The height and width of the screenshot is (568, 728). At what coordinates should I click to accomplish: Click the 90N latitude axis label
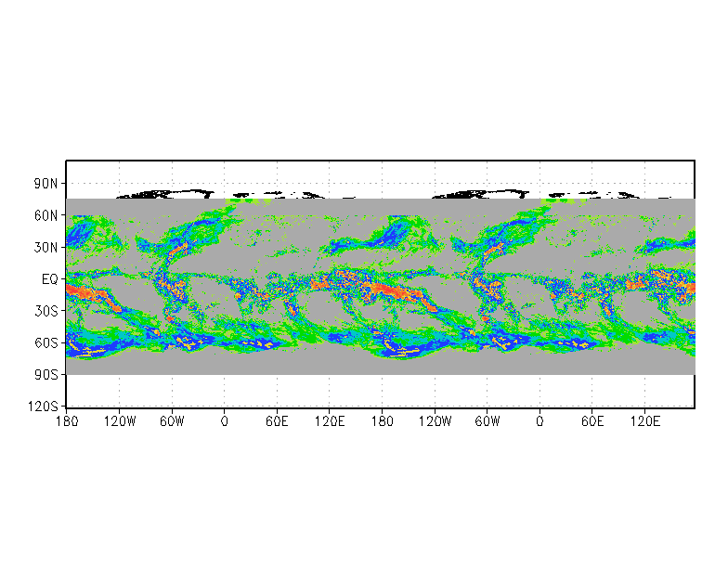pyautogui.click(x=45, y=184)
